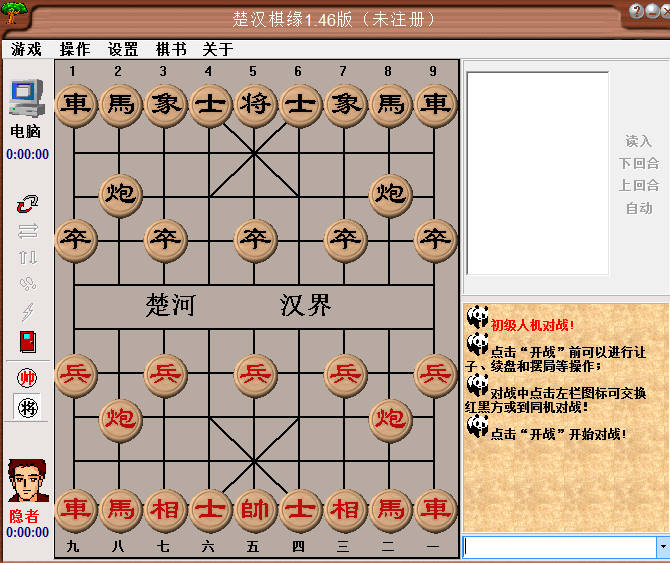Click the grayed lightning bolt icon
The image size is (670, 563).
click(x=28, y=312)
